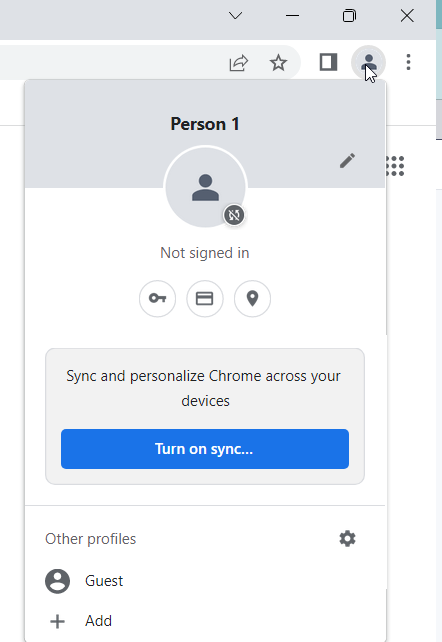The height and width of the screenshot is (642, 442).
Task: Click Turn on sync button
Action: coord(205,449)
